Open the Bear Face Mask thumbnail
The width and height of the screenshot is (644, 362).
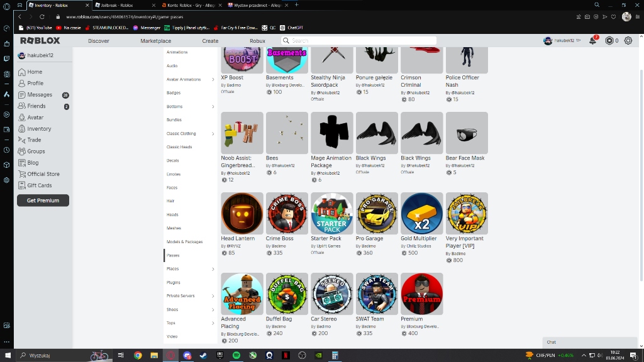click(x=467, y=133)
